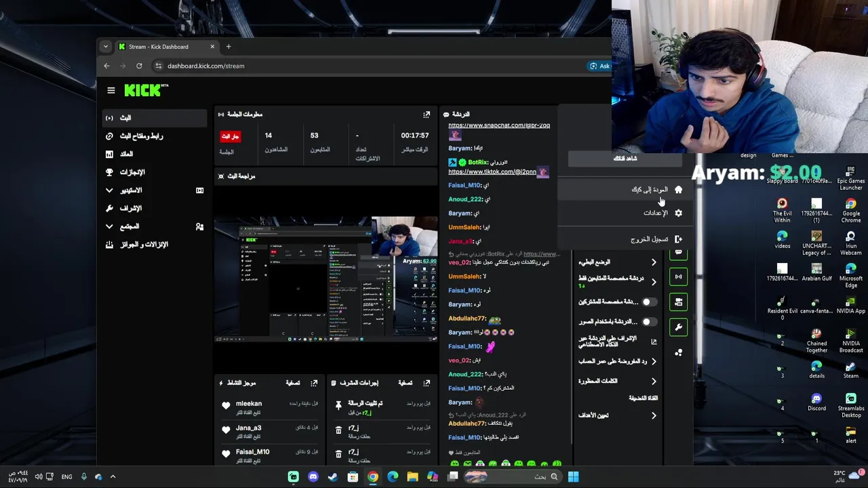The width and height of the screenshot is (868, 488).
Task: Open the NVIDIA Broadcast desktop icon
Action: [851, 340]
